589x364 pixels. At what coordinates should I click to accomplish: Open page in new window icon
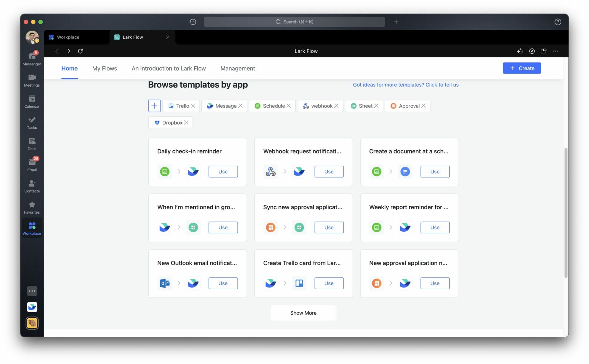543,51
